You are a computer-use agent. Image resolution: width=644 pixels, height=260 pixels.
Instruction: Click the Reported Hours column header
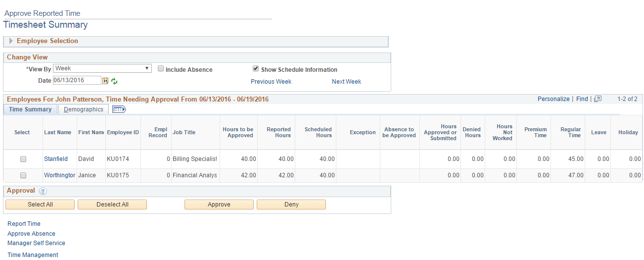point(279,132)
